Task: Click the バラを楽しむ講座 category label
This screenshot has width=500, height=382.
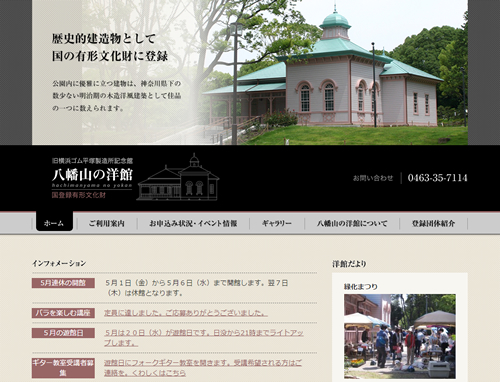Action: pyautogui.click(x=63, y=313)
